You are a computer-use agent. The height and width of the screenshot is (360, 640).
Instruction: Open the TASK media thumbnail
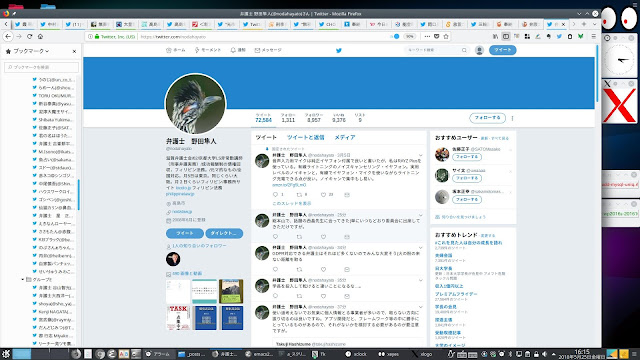point(178,318)
